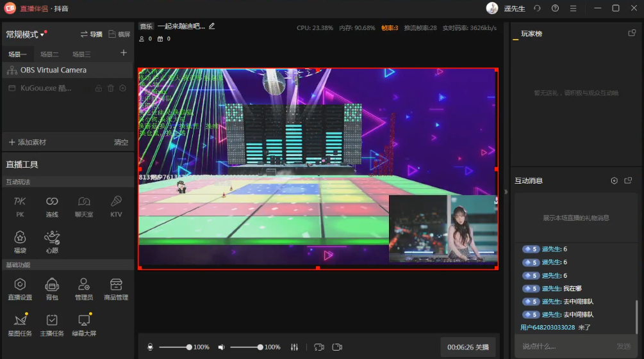The height and width of the screenshot is (359, 644).
Task: Delete the KuGou.exe source with trash icon
Action: [x=111, y=88]
